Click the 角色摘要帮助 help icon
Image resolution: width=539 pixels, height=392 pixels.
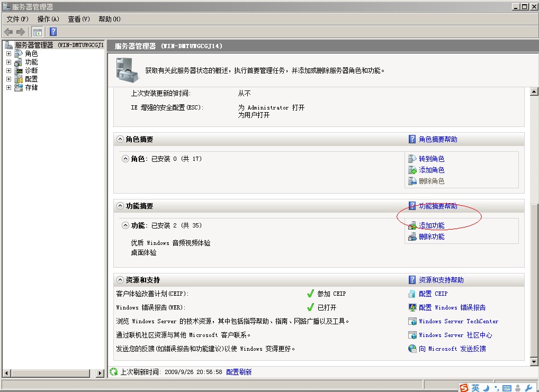(x=412, y=139)
